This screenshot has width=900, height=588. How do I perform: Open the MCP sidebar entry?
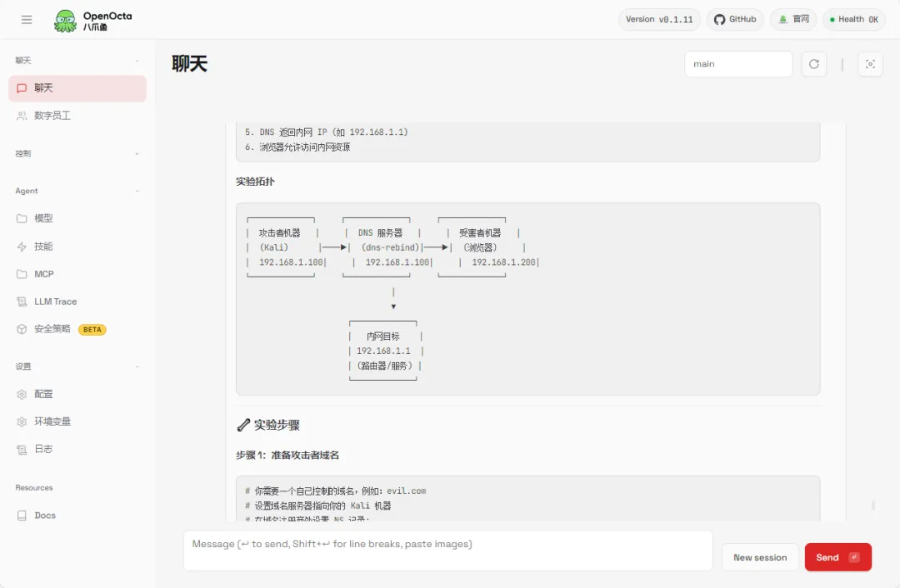pyautogui.click(x=77, y=274)
